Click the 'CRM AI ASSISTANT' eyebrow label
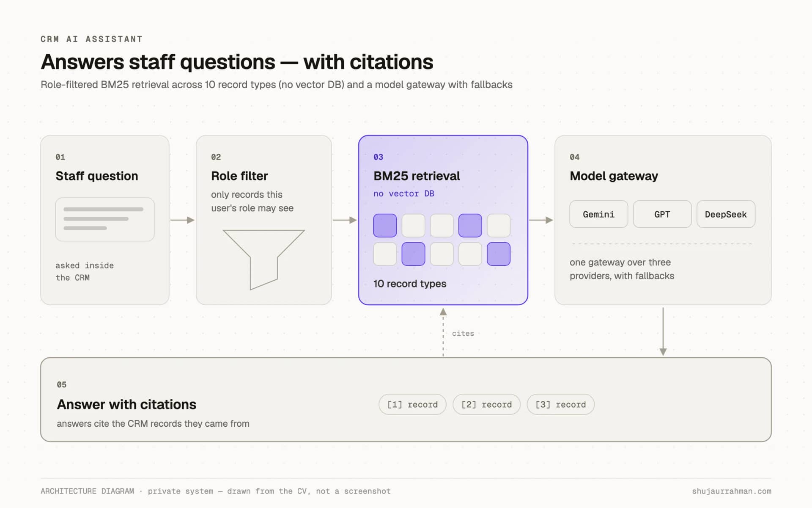The image size is (812, 508). tap(91, 39)
